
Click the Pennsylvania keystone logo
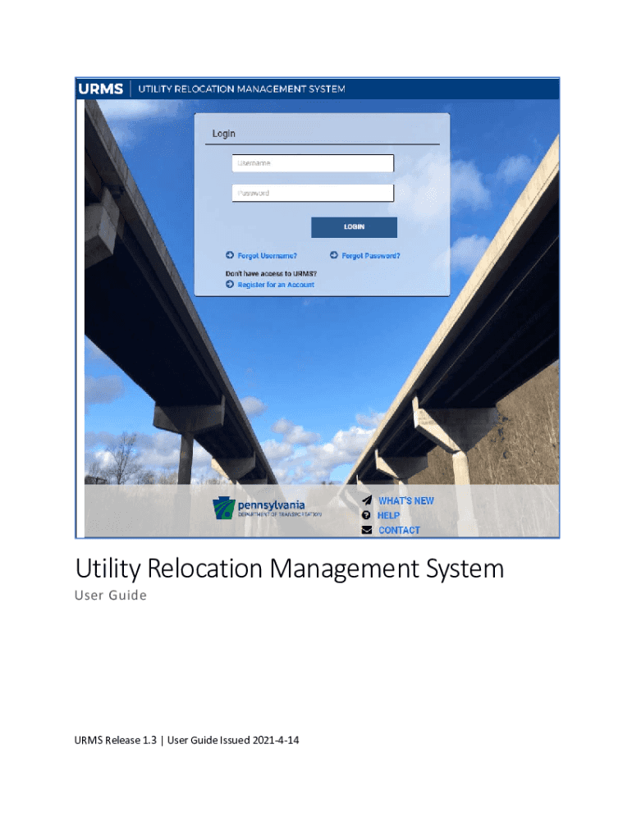pyautogui.click(x=223, y=509)
